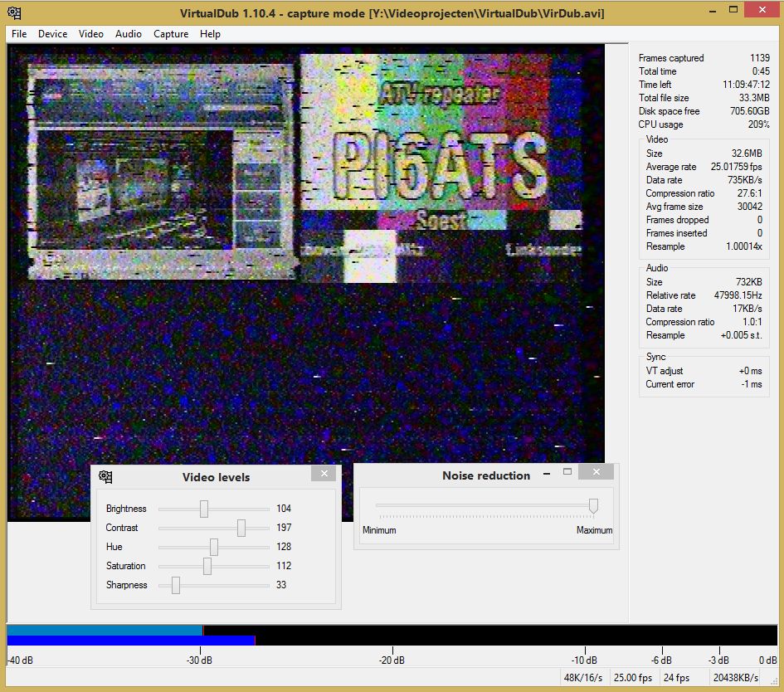784x692 pixels.
Task: Click the video Compression ratio 27.6:1
Action: click(x=749, y=193)
